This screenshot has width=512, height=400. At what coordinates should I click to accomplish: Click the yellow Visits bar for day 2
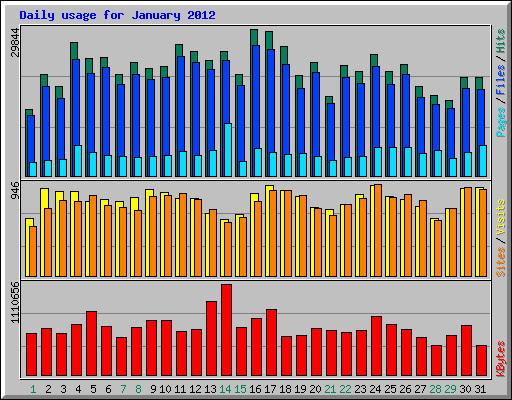43,232
